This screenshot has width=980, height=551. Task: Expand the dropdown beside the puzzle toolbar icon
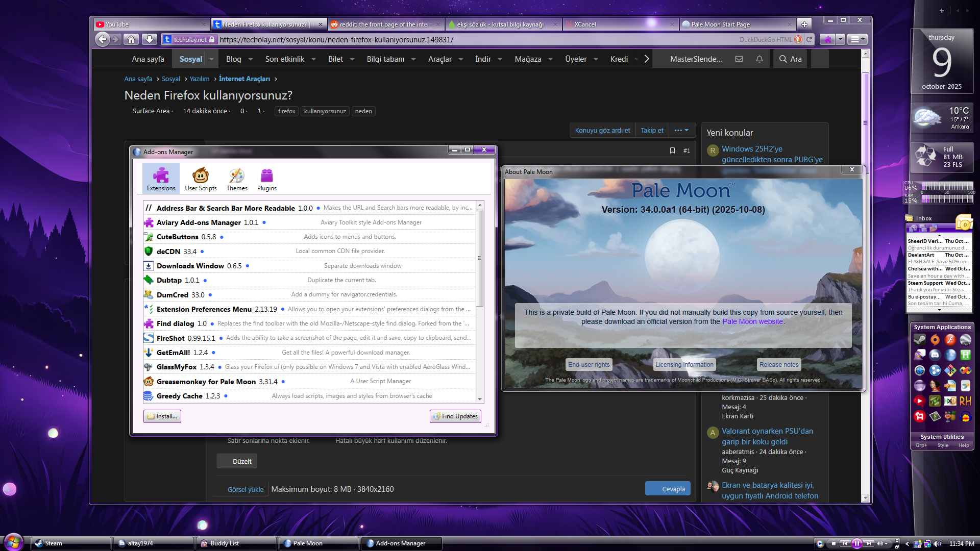pyautogui.click(x=840, y=39)
